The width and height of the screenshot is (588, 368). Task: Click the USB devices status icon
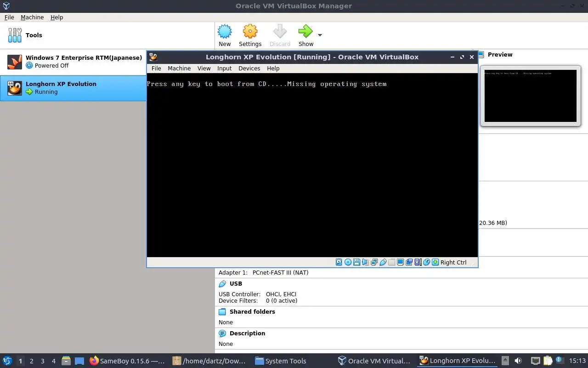383,262
